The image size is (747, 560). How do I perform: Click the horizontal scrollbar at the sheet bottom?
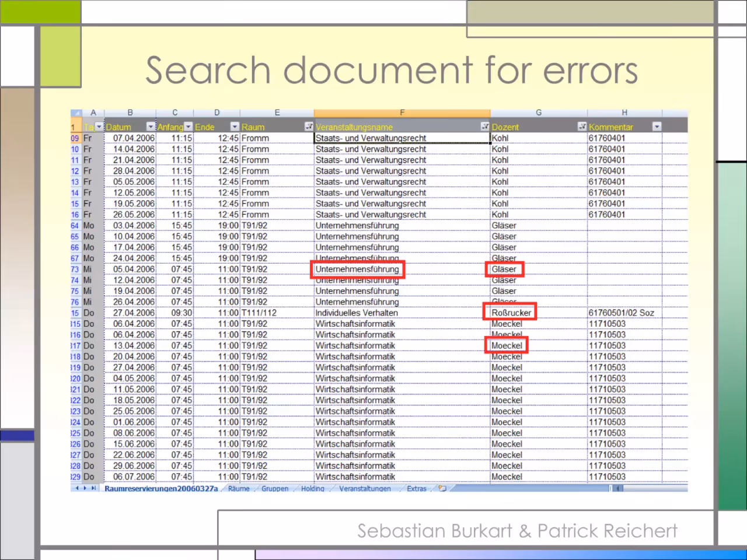coord(649,488)
